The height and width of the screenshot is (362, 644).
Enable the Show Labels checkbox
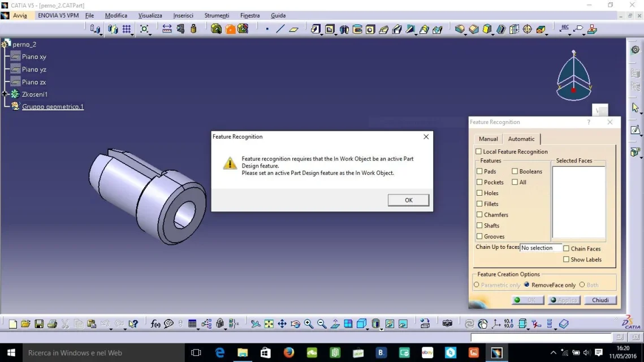click(566, 260)
